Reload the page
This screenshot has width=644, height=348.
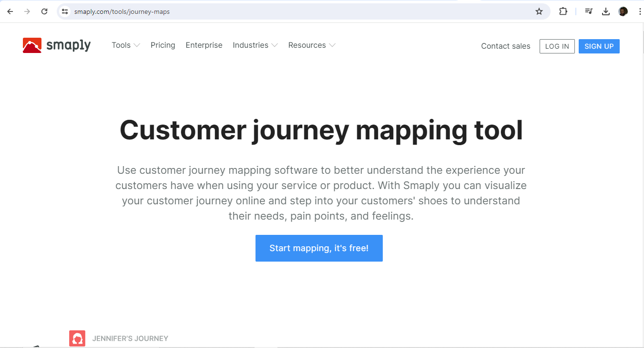(x=44, y=11)
